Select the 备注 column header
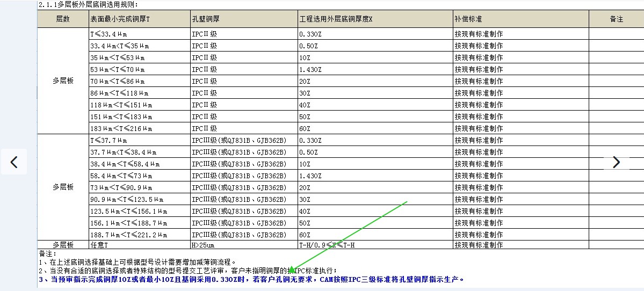This screenshot has height=291, width=644. point(617,19)
